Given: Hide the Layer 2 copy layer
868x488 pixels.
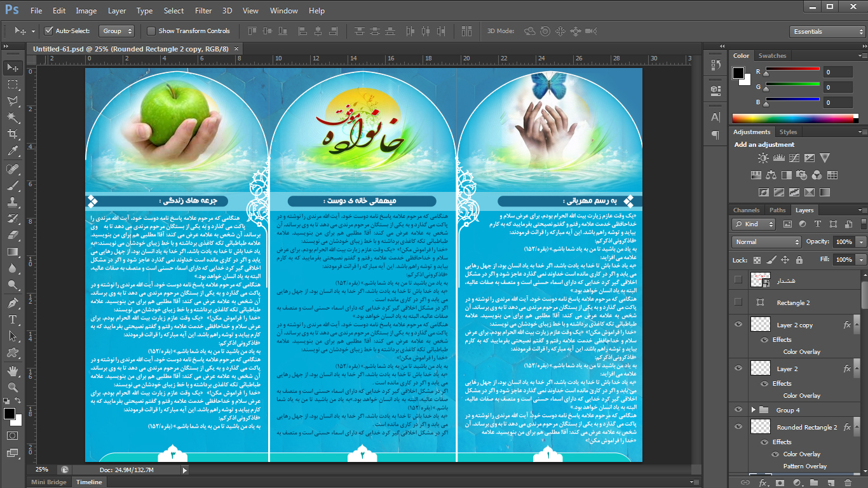Looking at the screenshot, I should [x=738, y=325].
